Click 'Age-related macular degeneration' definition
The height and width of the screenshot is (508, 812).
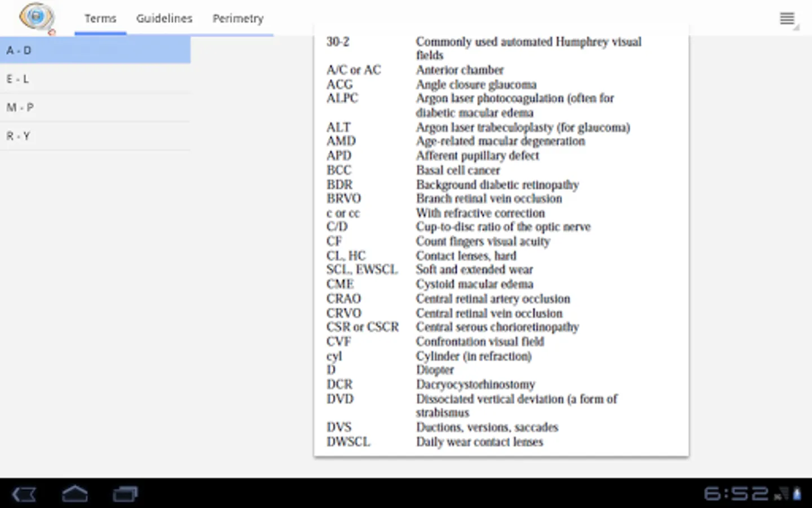[x=501, y=141]
